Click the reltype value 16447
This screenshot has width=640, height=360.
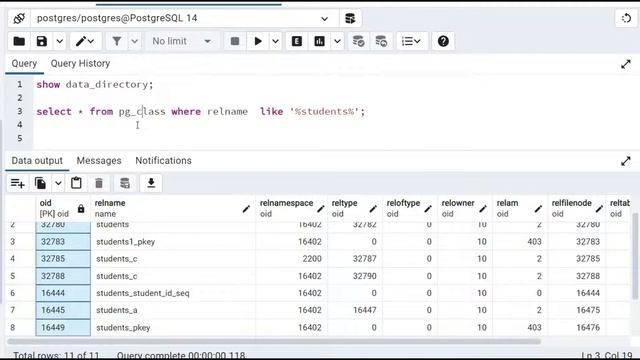354,310
